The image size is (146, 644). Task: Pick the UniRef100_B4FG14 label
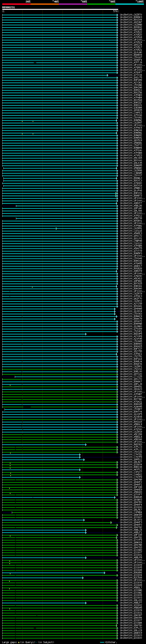pos(131,359)
